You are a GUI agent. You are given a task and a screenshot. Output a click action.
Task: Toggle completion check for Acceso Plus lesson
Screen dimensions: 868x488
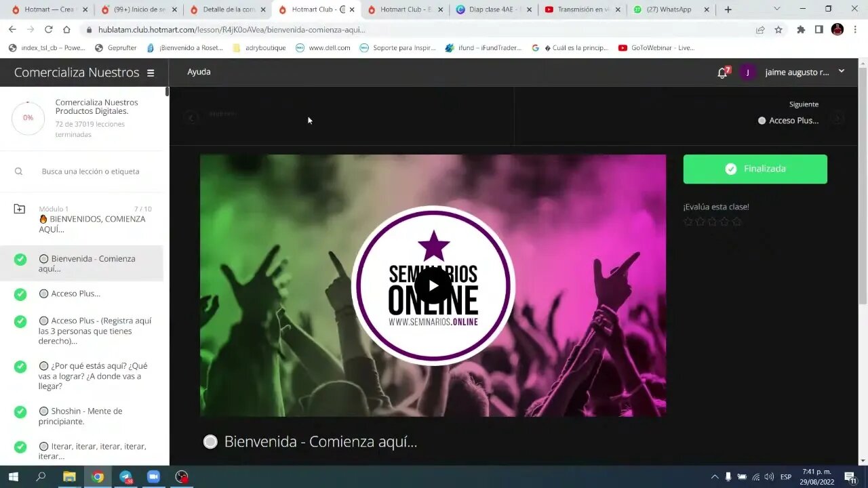[x=20, y=294]
